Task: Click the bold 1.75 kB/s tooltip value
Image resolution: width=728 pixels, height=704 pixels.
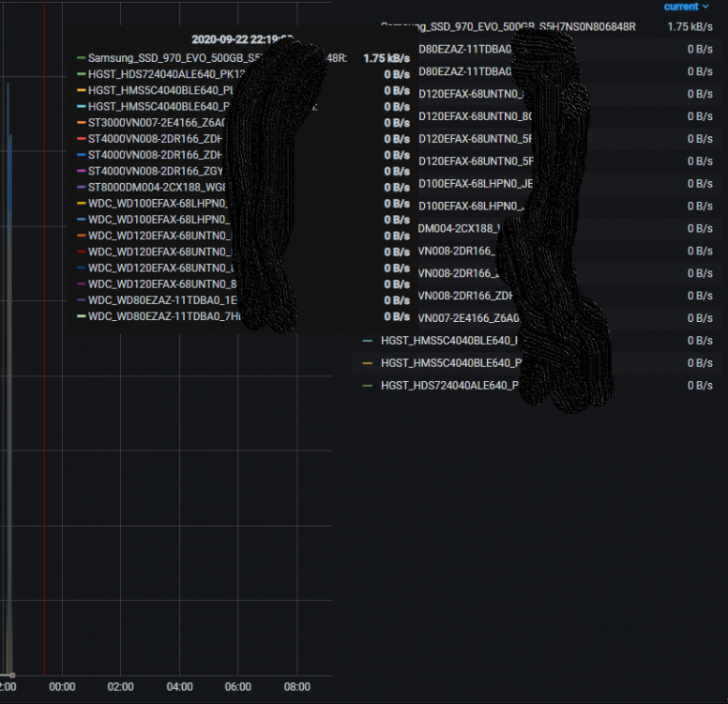Action: point(387,58)
